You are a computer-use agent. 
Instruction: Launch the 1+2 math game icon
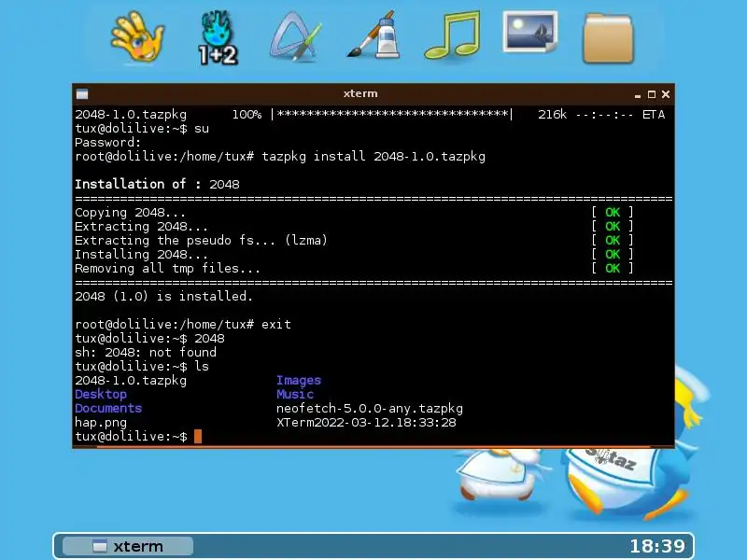(218, 37)
